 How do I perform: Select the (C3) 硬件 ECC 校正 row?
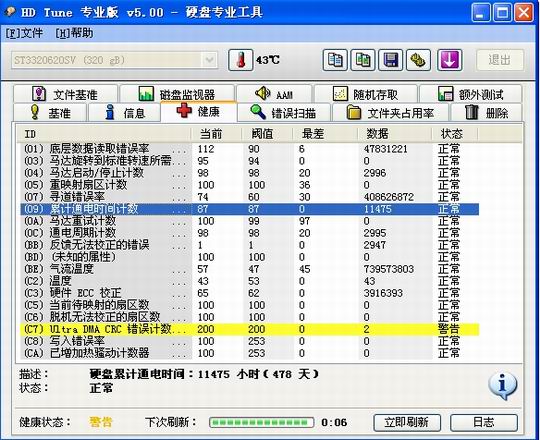click(250, 293)
